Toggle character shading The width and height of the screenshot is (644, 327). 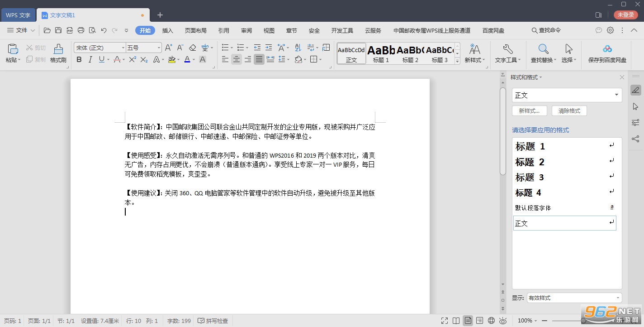pos(203,59)
